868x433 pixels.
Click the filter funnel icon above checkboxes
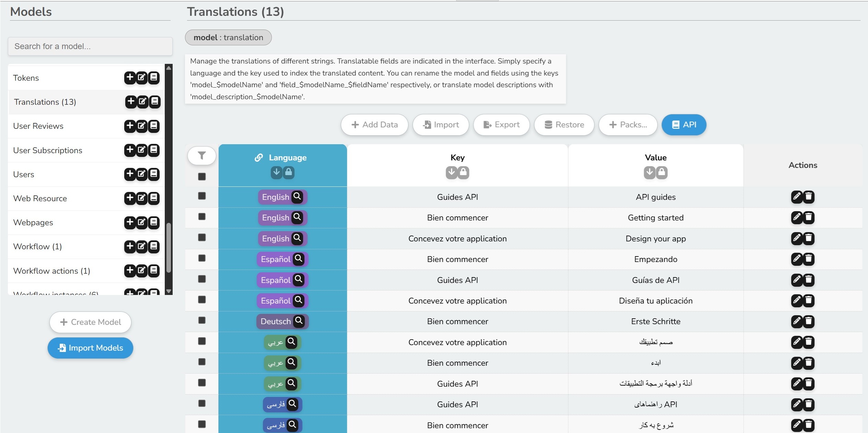pos(202,156)
